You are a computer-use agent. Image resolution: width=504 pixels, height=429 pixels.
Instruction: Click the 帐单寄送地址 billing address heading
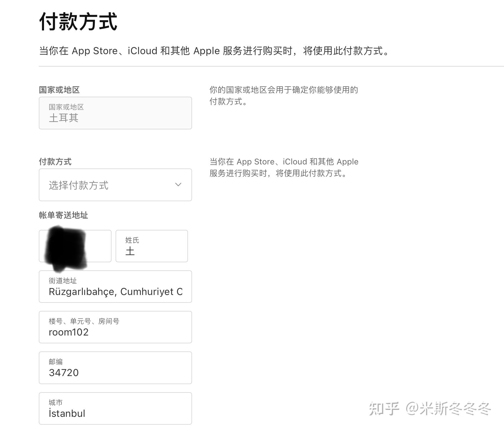63,215
